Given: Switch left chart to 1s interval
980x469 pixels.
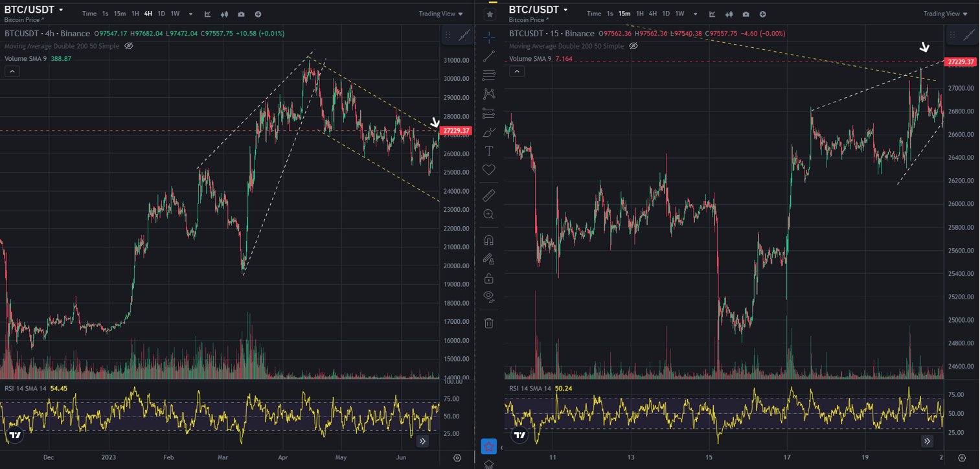Looking at the screenshot, I should click(105, 14).
